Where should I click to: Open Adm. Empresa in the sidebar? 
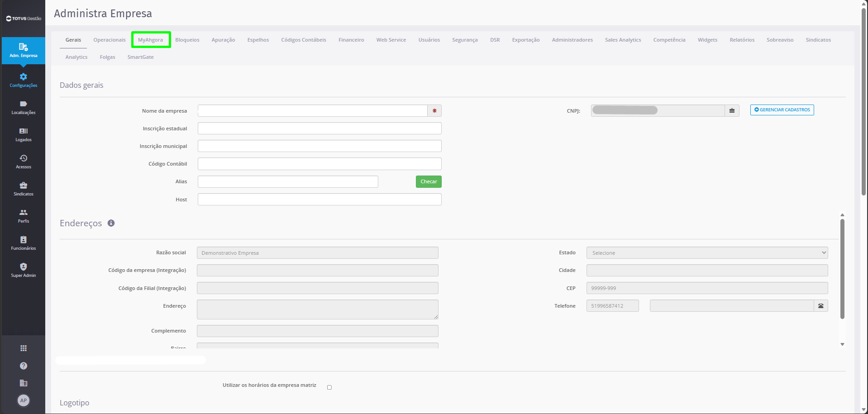click(23, 50)
